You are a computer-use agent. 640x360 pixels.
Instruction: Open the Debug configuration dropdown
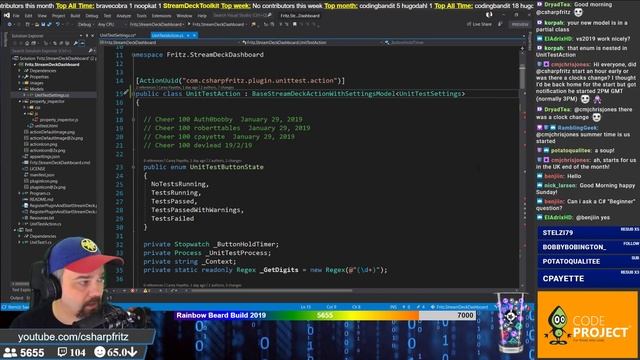coord(86,24)
